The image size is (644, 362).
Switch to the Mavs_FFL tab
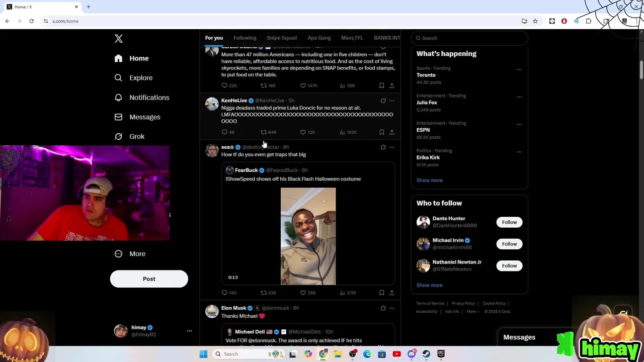coord(352,38)
